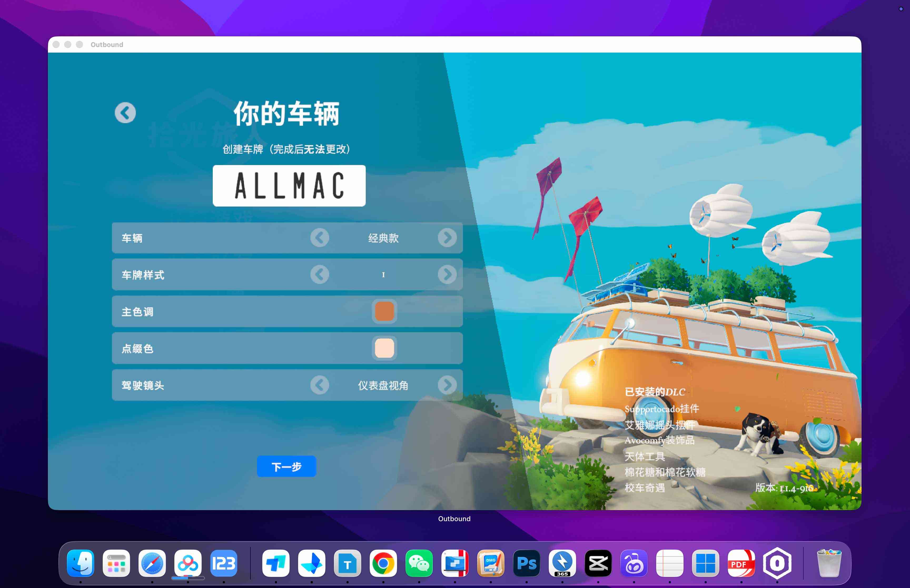Click the 经典款 vehicle value
The image size is (910, 588).
pos(383,238)
